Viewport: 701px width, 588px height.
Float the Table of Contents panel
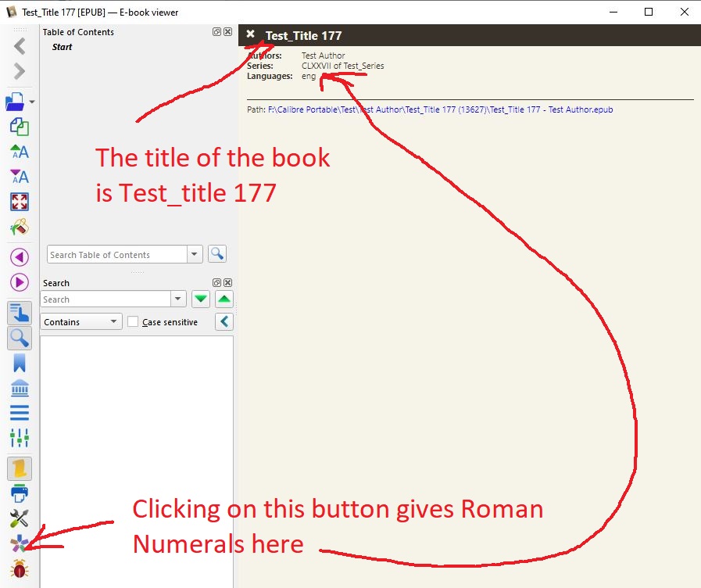click(x=216, y=32)
